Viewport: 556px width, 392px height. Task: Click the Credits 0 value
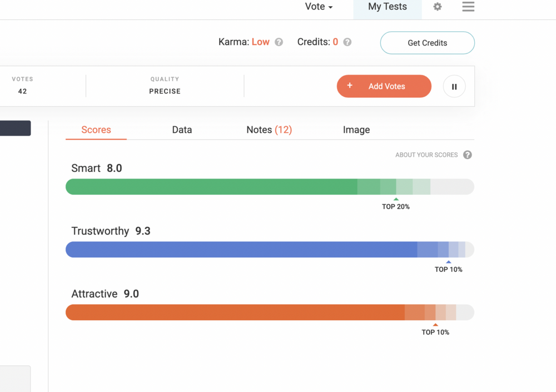pos(335,42)
